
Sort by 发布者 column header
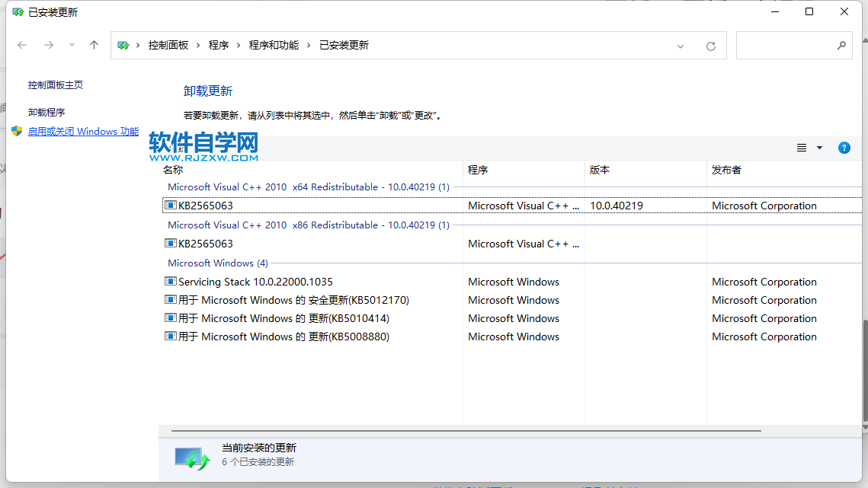[x=784, y=170]
